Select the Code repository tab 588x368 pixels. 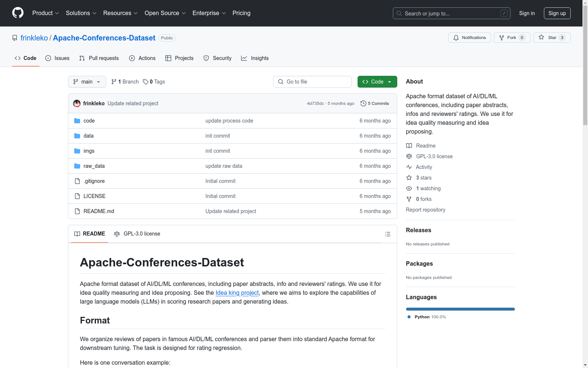[26, 58]
